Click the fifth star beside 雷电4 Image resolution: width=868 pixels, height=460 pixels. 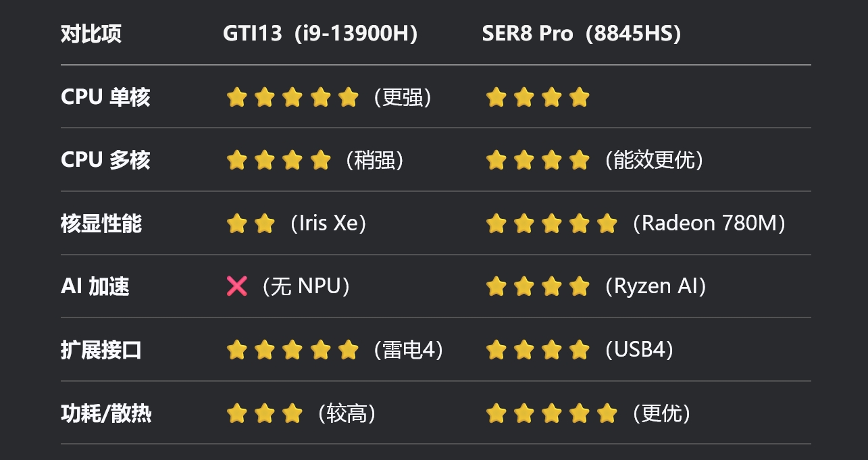coord(348,350)
